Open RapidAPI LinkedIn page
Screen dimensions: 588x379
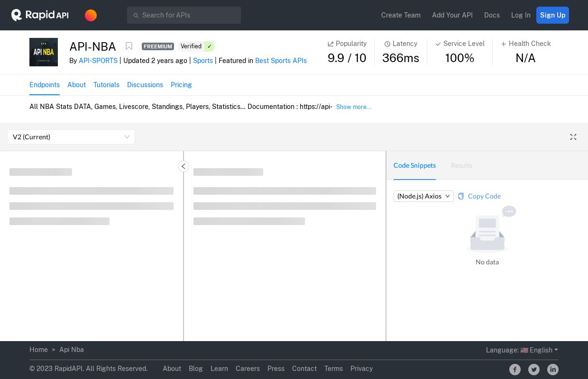553,370
